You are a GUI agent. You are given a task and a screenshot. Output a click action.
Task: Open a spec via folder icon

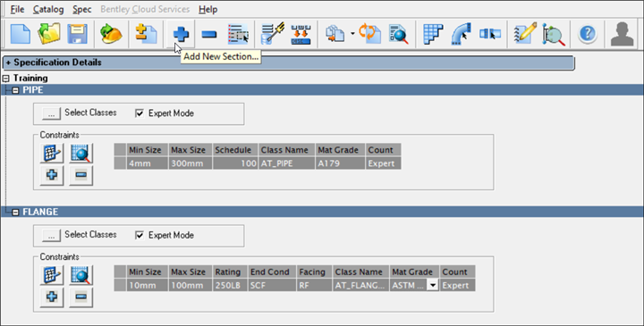coord(49,34)
